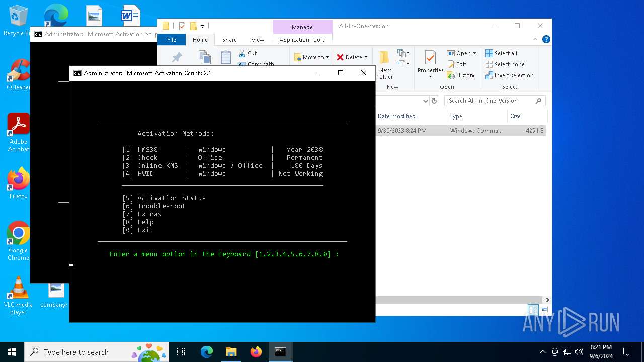This screenshot has height=362, width=644.
Task: Click Firefox icon in taskbar
Action: [x=256, y=352]
